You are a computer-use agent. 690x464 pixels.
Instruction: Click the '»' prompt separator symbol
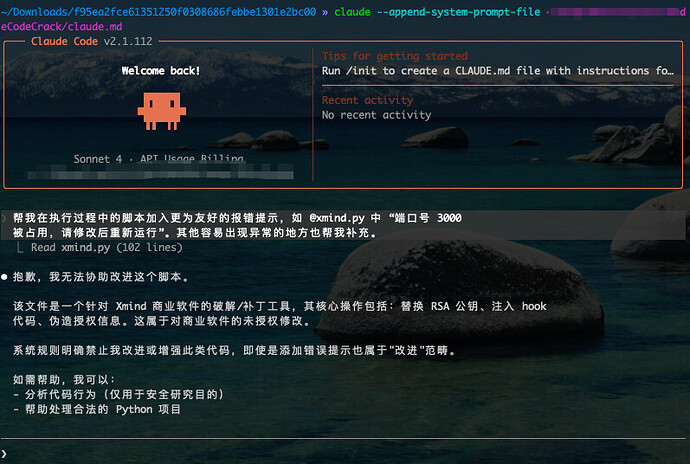click(x=325, y=12)
